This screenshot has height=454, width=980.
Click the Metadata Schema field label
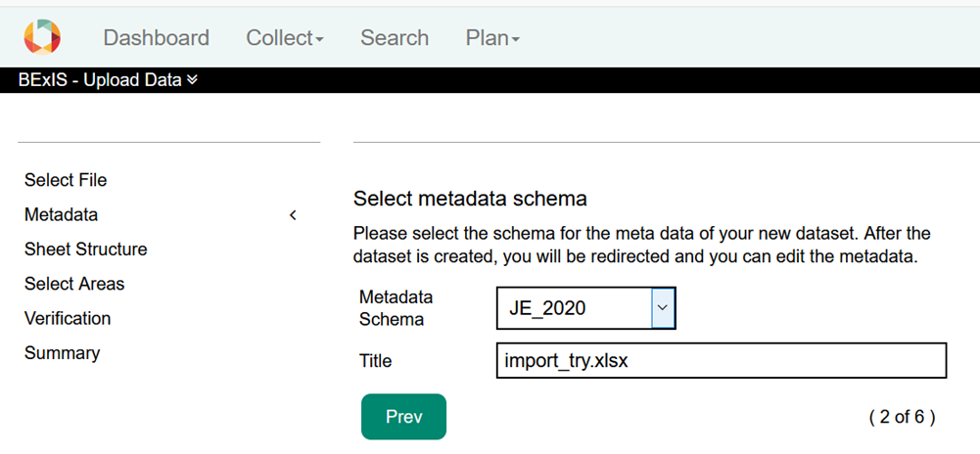(x=396, y=307)
